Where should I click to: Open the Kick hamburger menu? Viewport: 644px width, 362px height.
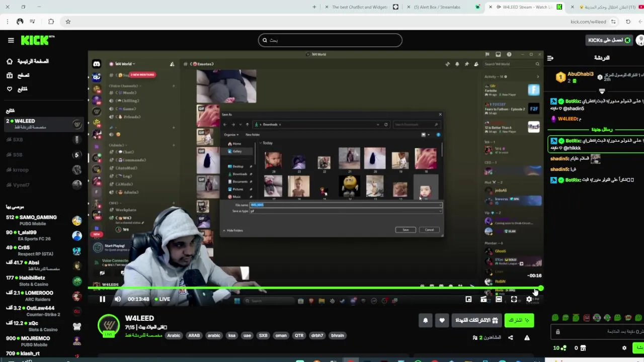[11, 40]
